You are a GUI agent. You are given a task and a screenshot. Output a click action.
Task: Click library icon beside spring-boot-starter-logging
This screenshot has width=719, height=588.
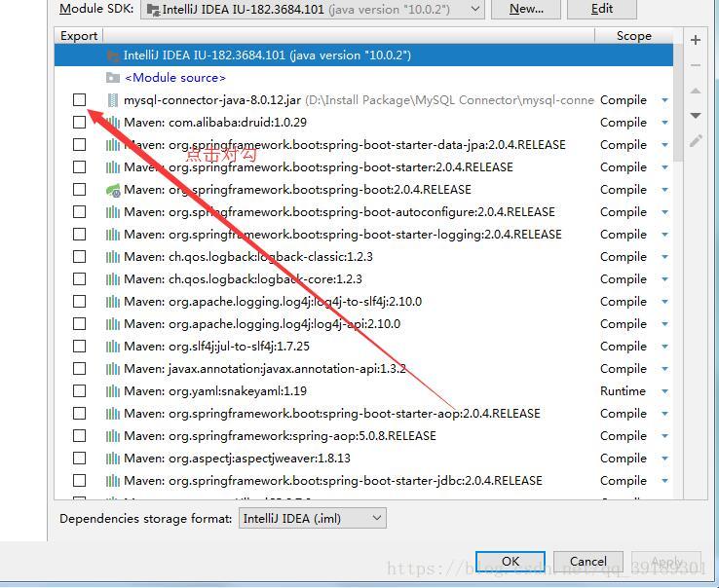(x=113, y=235)
